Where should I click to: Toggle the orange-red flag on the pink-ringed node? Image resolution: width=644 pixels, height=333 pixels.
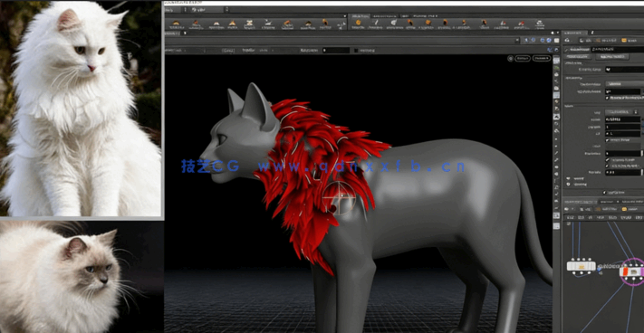pyautogui.click(x=627, y=271)
